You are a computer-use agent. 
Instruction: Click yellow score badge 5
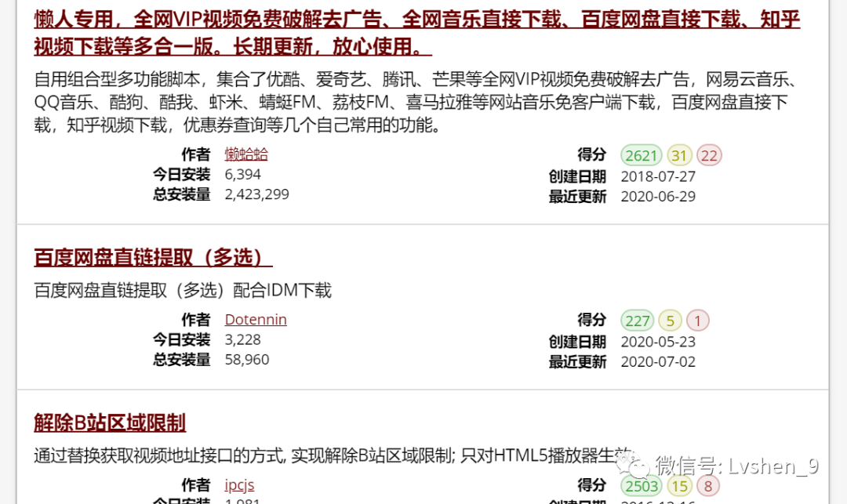(x=670, y=321)
